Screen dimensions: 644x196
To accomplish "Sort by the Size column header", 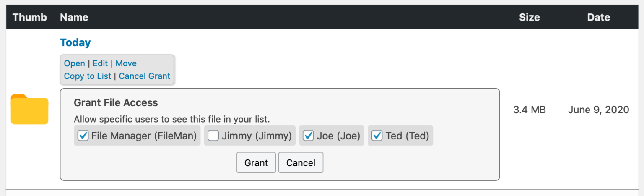I will pyautogui.click(x=529, y=17).
